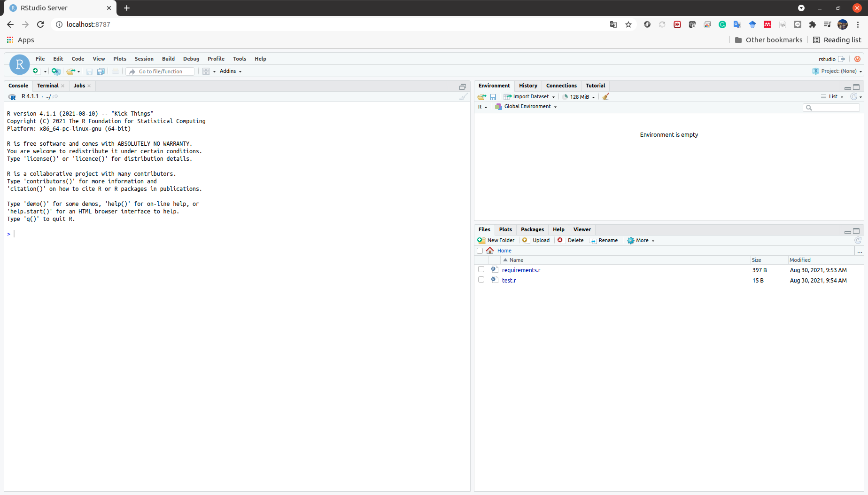Open the requirements.r file
The width and height of the screenshot is (868, 495).
pos(521,270)
